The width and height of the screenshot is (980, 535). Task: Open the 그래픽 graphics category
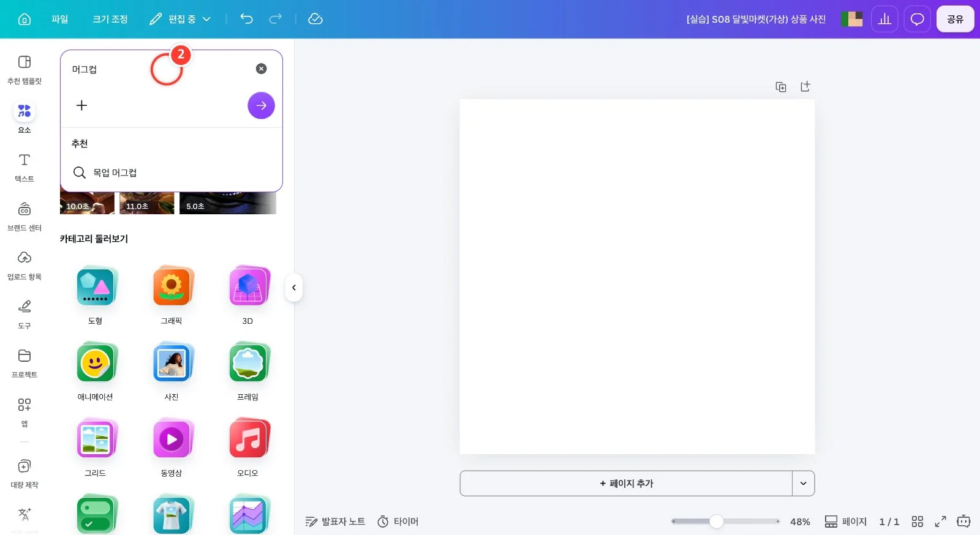pyautogui.click(x=171, y=295)
